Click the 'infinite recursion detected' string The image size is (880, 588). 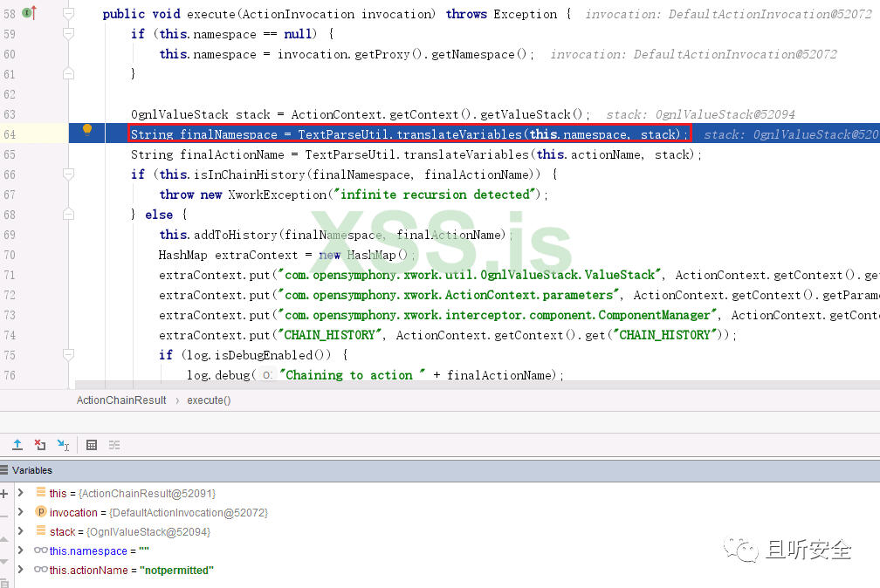[x=435, y=195]
